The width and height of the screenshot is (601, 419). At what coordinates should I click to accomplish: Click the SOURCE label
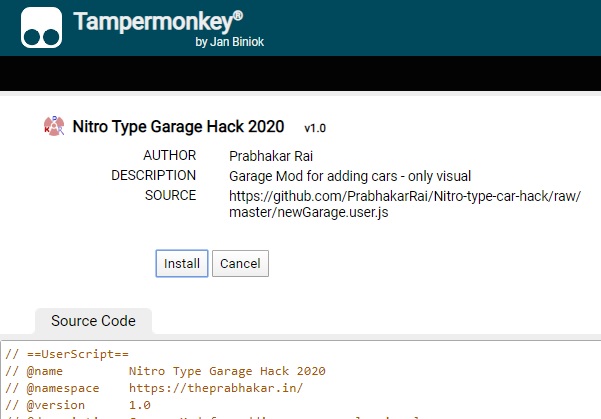tap(170, 195)
